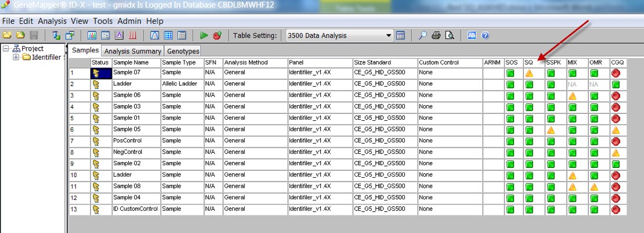The image size is (644, 233).
Task: Switch to the Genotypes tab
Action: click(x=183, y=51)
